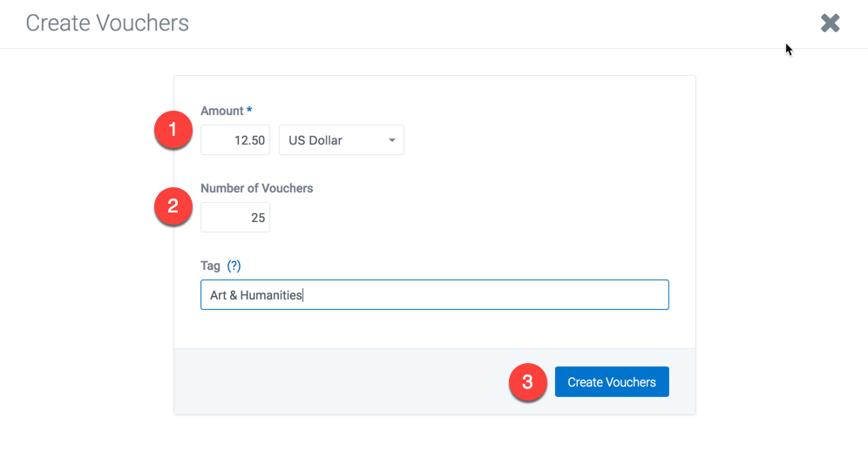
Task: Open the Tag help (?) link
Action: [234, 266]
